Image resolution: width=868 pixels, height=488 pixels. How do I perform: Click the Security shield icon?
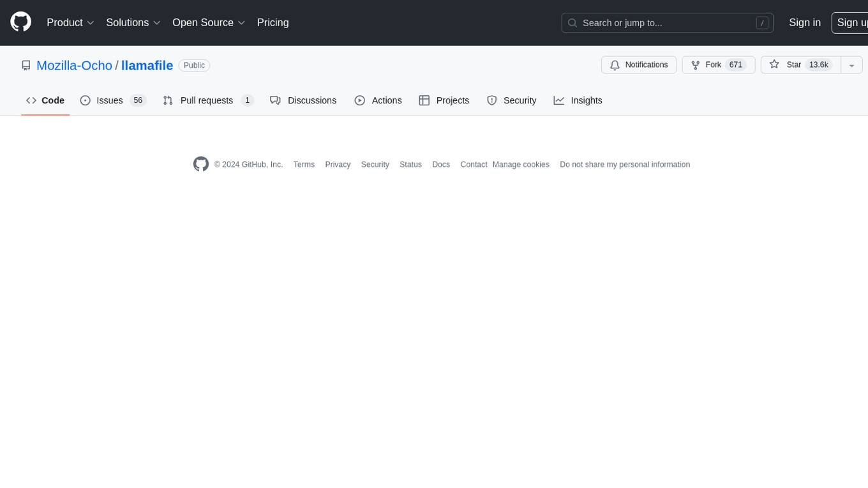(491, 100)
